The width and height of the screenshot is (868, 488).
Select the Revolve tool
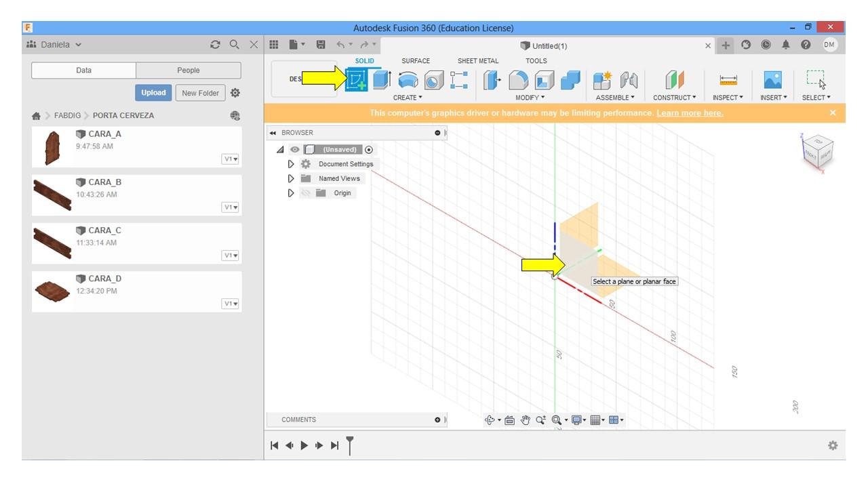tap(408, 81)
